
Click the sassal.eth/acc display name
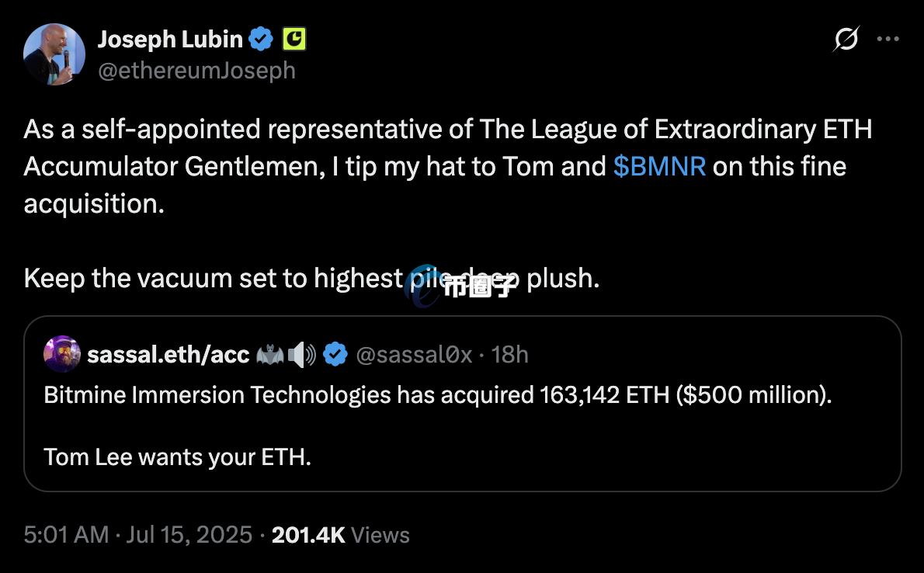click(168, 355)
